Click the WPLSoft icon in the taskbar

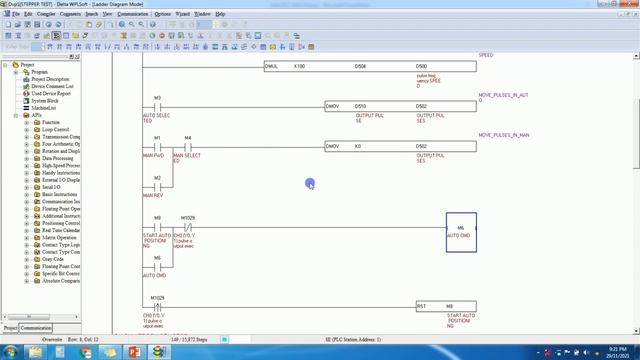point(159,352)
